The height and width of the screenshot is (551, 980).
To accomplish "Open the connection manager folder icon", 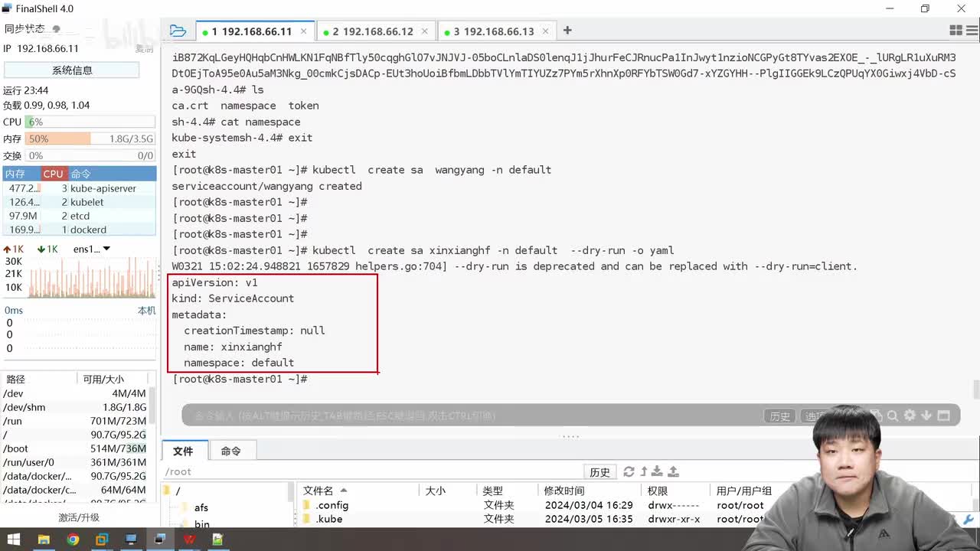I will click(x=178, y=31).
